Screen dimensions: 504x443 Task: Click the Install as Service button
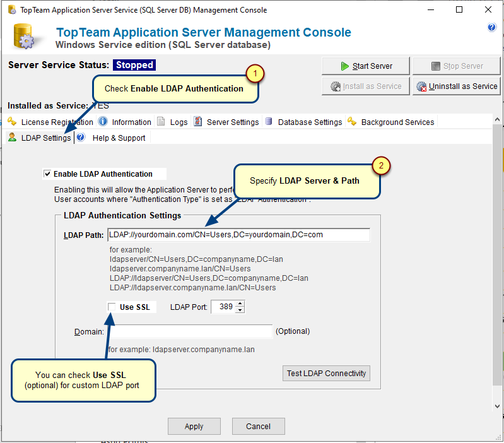[x=366, y=86]
